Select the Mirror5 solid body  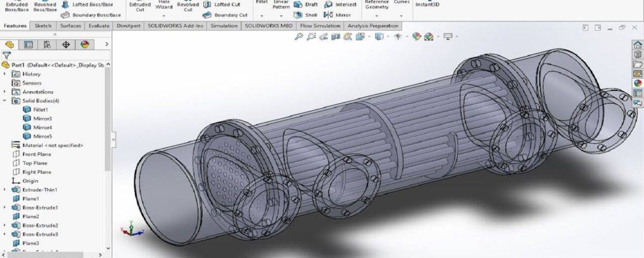[x=38, y=137]
